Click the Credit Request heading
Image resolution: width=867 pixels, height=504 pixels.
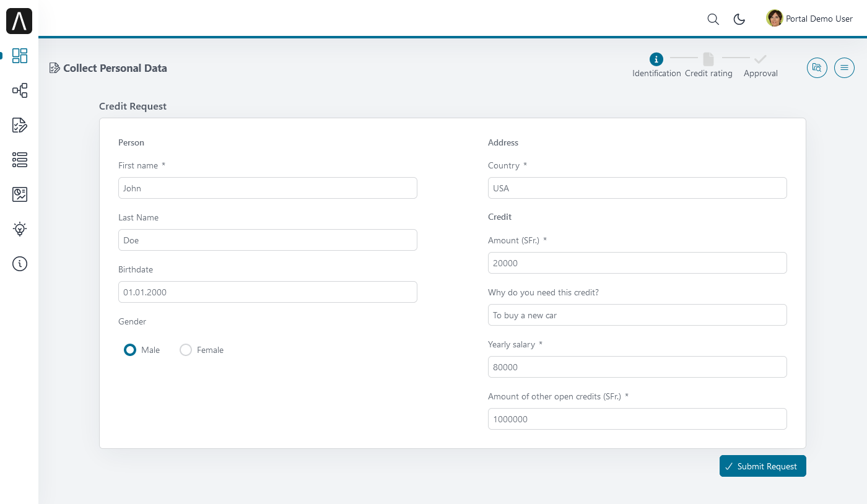pos(133,106)
